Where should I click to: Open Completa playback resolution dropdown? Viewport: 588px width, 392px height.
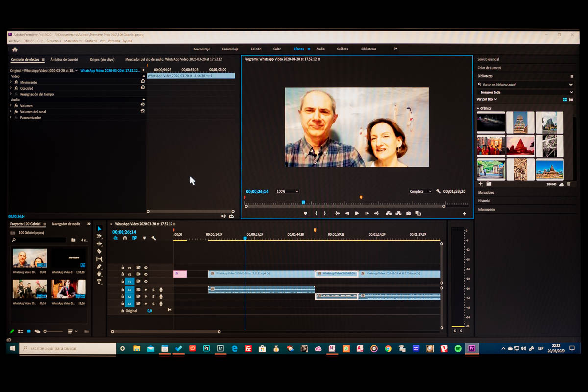point(420,191)
